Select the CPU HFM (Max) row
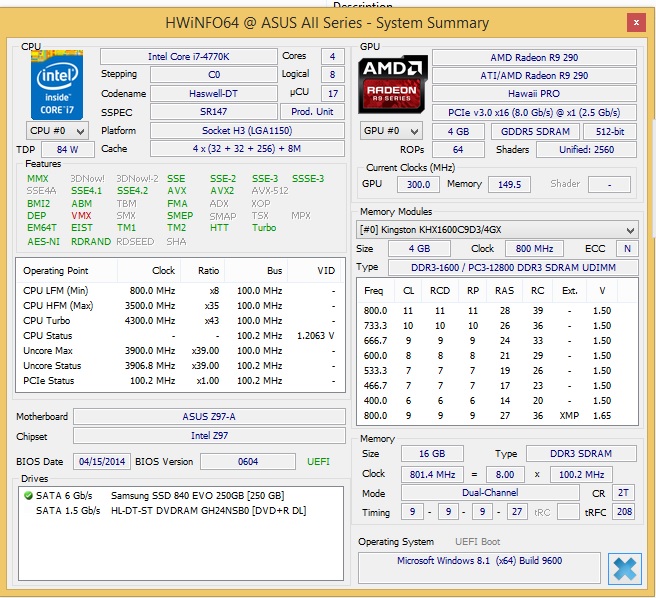 [180, 305]
